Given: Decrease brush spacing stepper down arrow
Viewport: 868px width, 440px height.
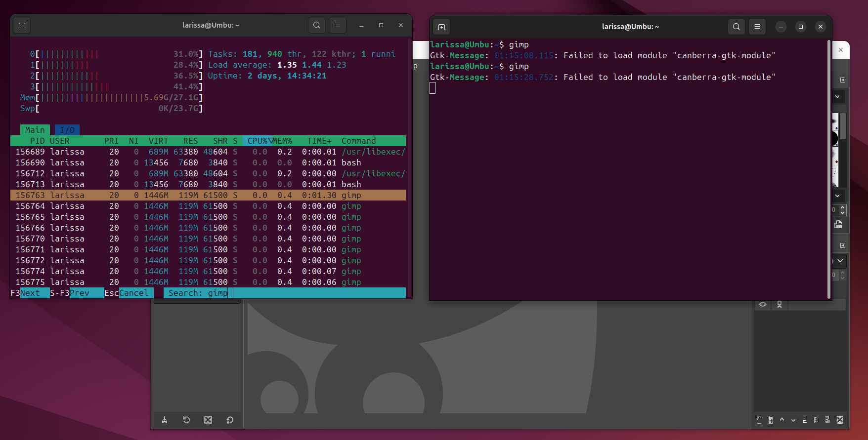Looking at the screenshot, I should tap(843, 213).
